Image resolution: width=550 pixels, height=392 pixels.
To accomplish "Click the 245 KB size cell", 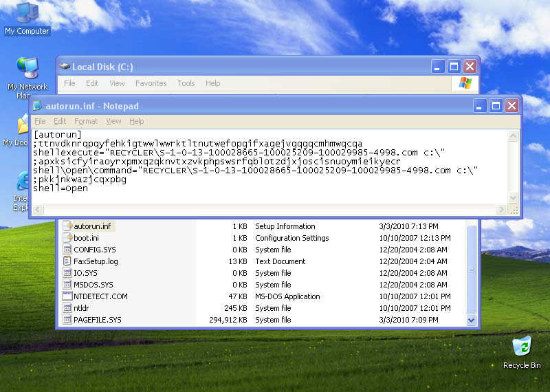I will point(236,308).
